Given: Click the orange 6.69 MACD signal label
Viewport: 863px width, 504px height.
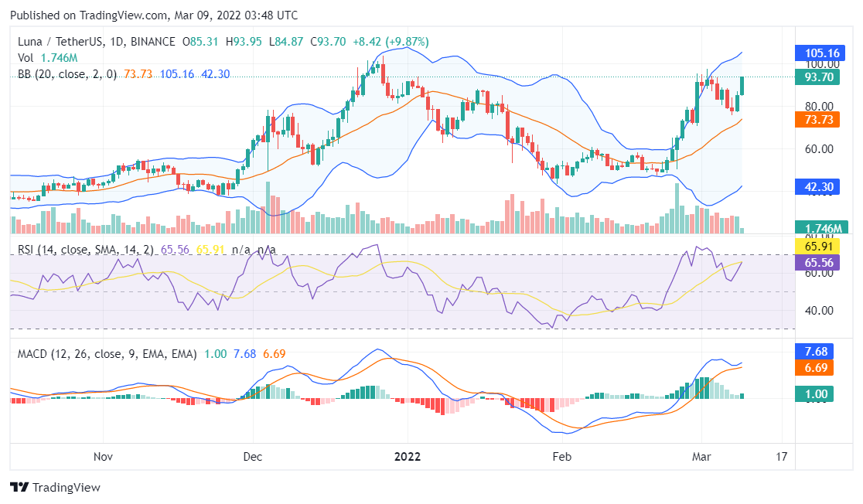Looking at the screenshot, I should click(817, 367).
